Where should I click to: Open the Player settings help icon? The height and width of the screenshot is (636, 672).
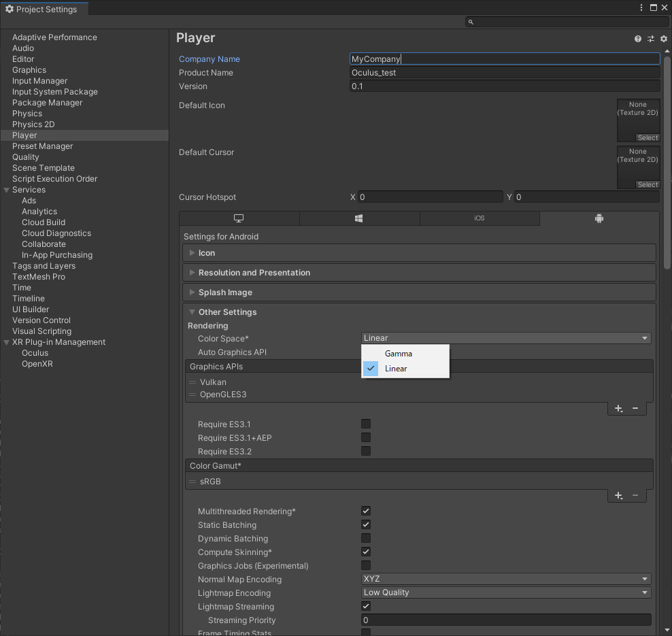pyautogui.click(x=638, y=39)
